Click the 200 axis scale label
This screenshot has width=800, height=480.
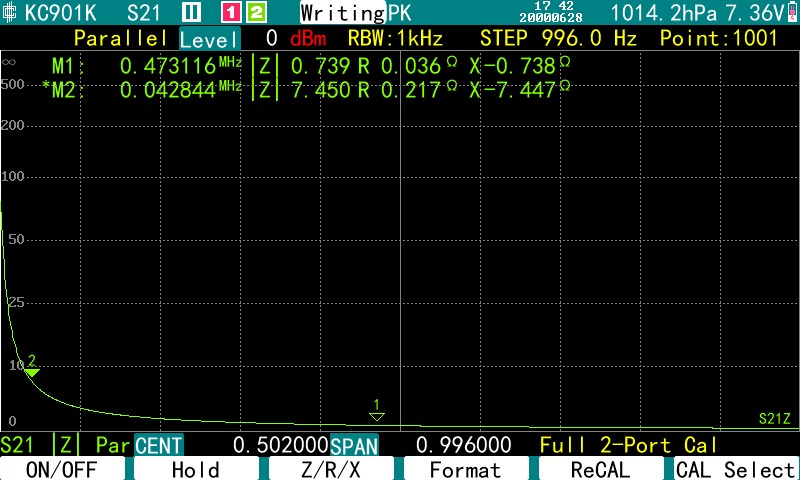[13, 125]
